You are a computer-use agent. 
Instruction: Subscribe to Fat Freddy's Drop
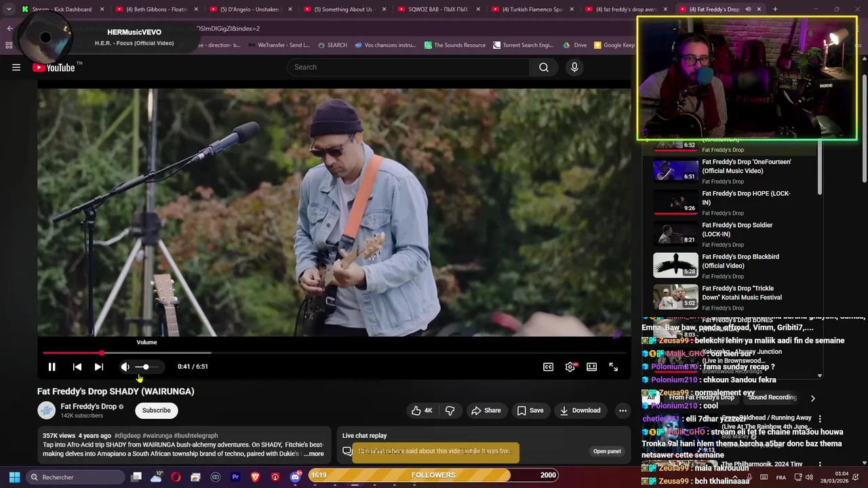tap(157, 410)
